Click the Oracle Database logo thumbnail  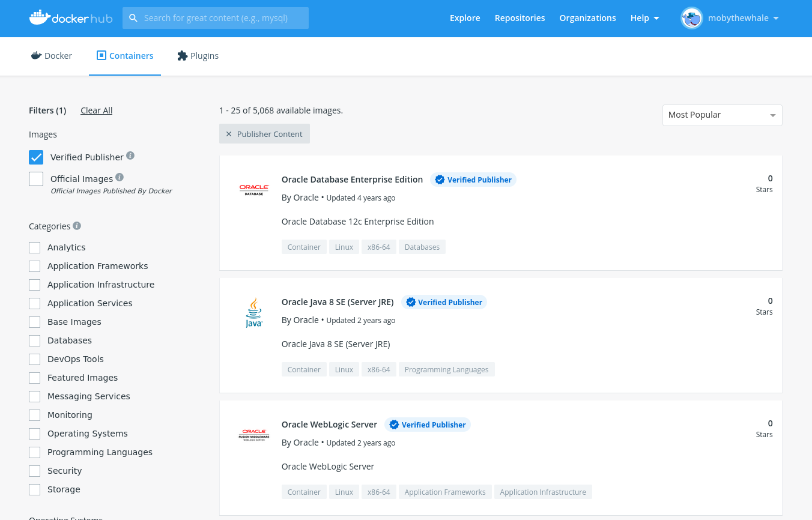click(254, 190)
